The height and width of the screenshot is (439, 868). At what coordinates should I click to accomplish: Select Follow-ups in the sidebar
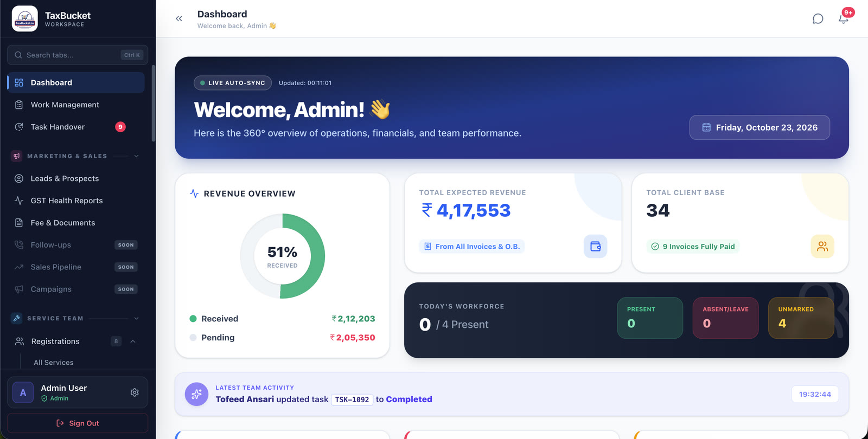pos(76,245)
